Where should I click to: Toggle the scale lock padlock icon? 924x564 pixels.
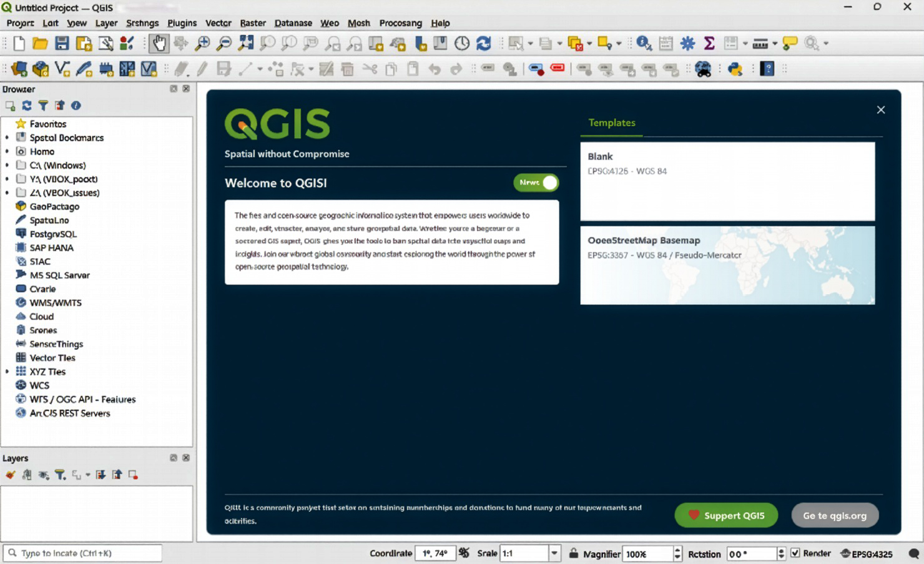point(573,553)
